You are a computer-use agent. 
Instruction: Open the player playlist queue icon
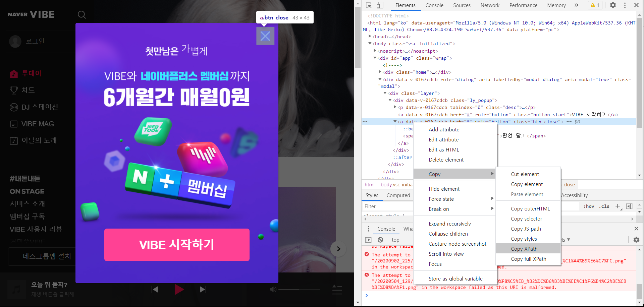[337, 290]
